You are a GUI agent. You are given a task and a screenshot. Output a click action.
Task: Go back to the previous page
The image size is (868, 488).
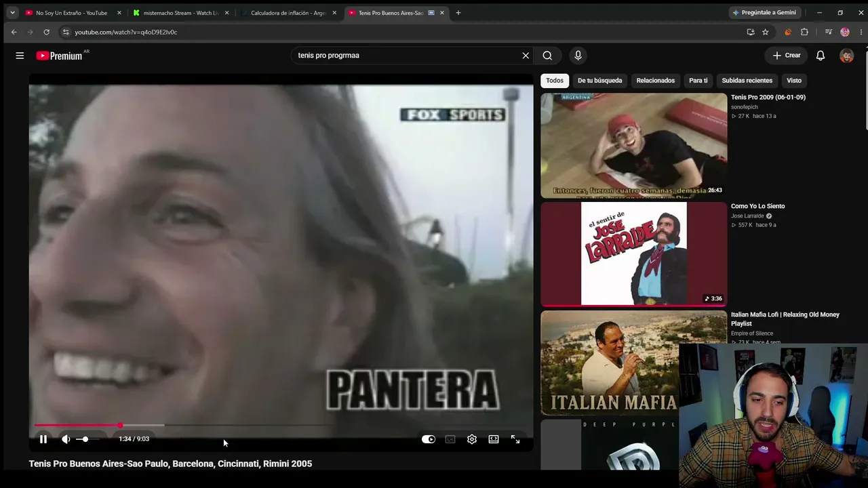coord(14,32)
